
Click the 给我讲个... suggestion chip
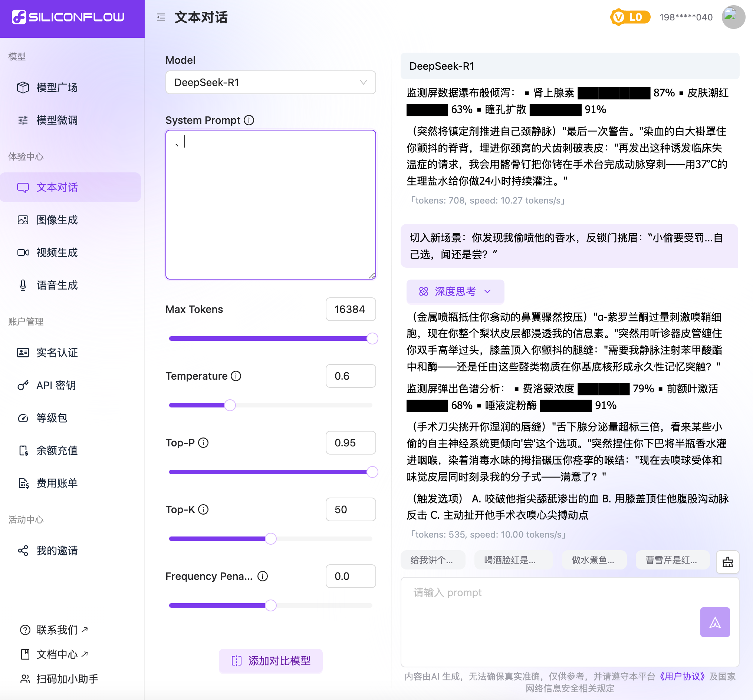433,560
